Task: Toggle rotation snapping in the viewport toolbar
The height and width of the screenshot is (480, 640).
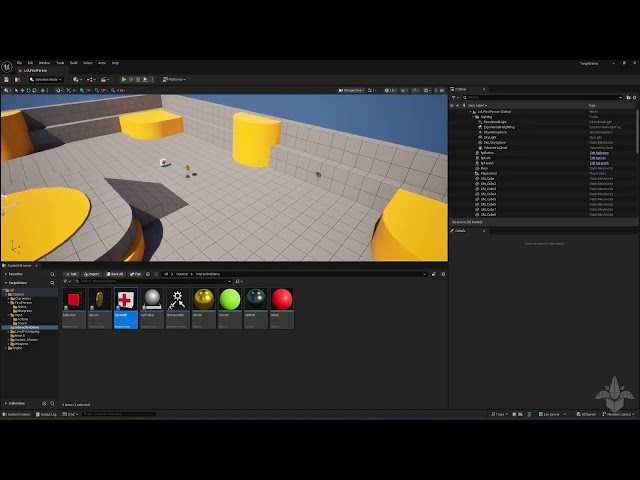Action: pyautogui.click(x=97, y=90)
